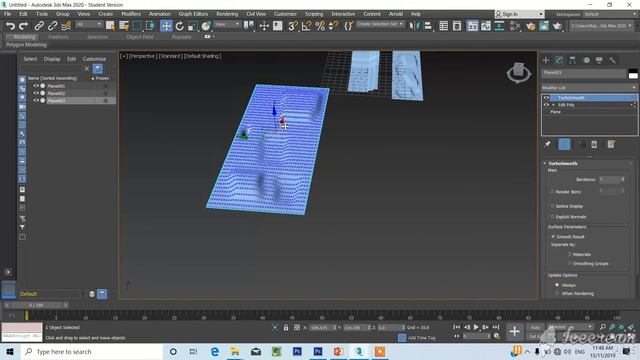The width and height of the screenshot is (640, 360).
Task: Open the Reference Coordinate System dropdown
Action: [227, 24]
